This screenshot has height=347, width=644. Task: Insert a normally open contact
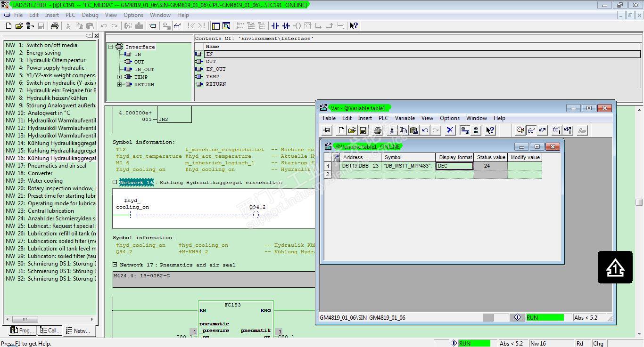click(x=275, y=26)
